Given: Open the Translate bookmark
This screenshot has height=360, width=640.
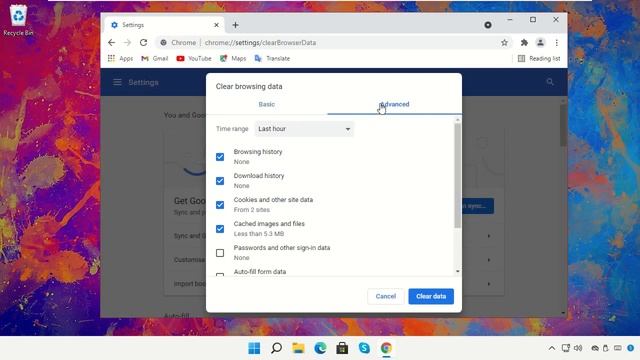Looking at the screenshot, I should point(272,58).
